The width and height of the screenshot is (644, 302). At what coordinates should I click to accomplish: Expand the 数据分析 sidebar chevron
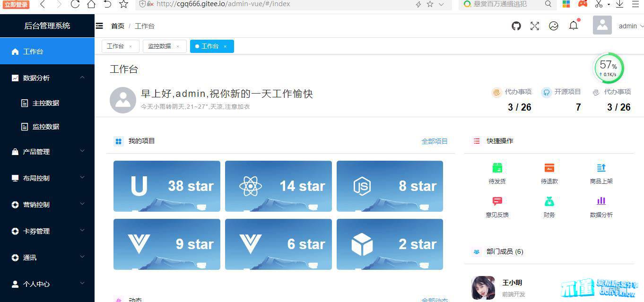coord(82,78)
